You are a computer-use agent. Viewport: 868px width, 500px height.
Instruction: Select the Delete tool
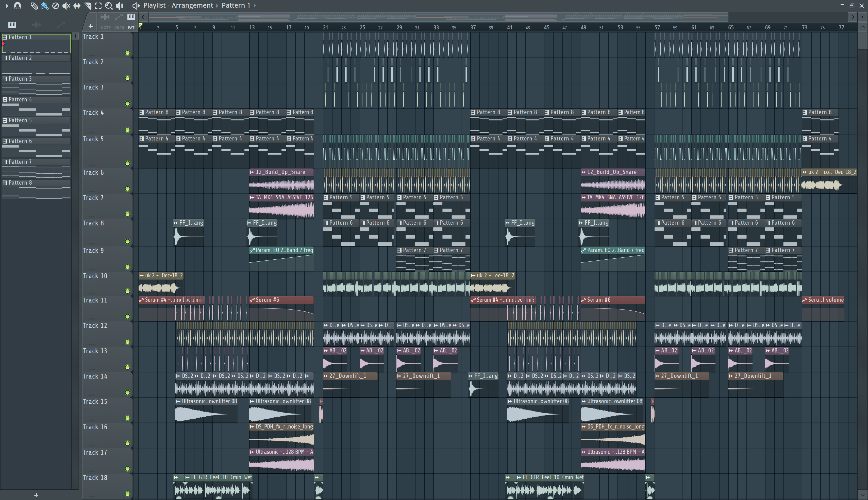click(x=55, y=6)
